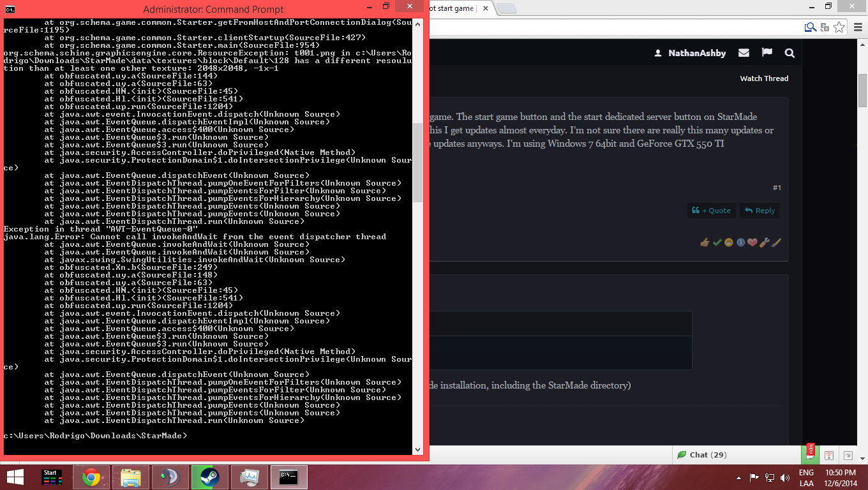Viewport: 868px width, 490px height.
Task: Show hidden system tray icons
Action: coord(740,477)
